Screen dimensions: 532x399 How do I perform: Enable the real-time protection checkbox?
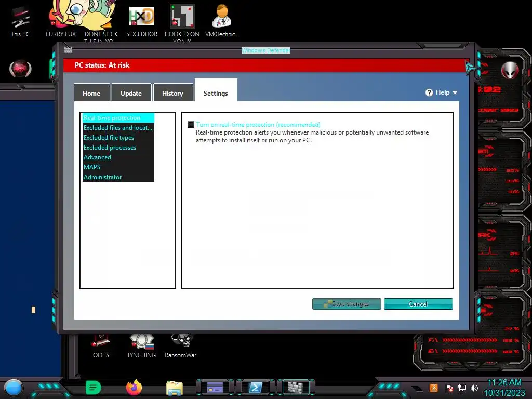(x=191, y=125)
